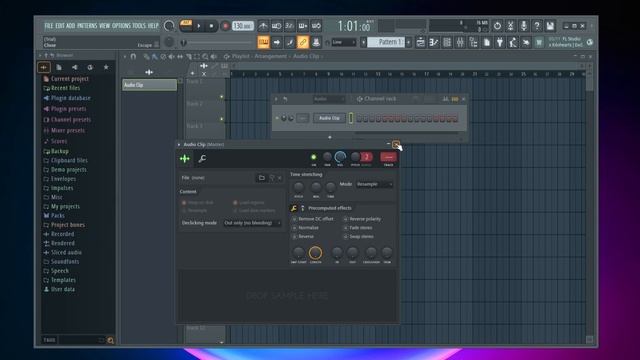Image resolution: width=640 pixels, height=360 pixels.
Task: Open the View mixer icon
Action: coord(460,42)
